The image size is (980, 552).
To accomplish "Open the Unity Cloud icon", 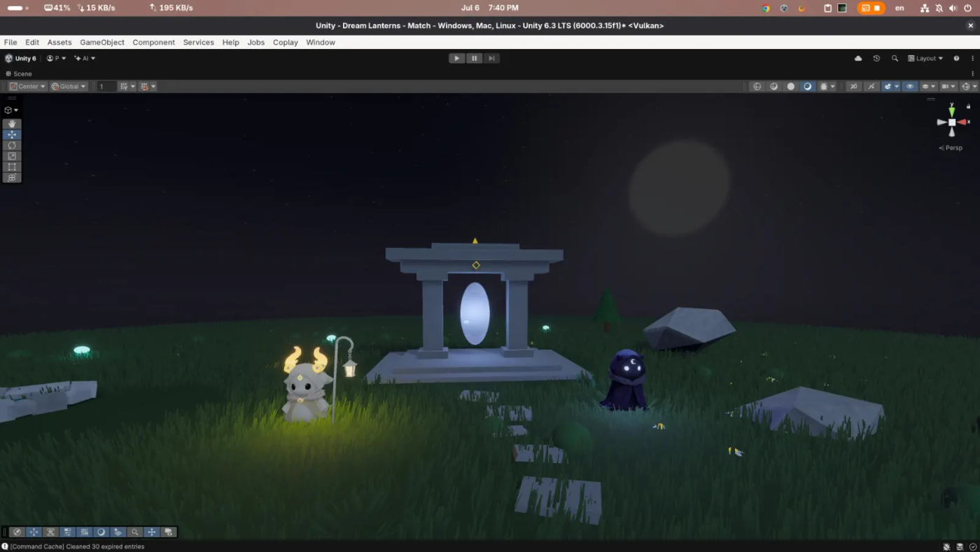I will click(858, 58).
